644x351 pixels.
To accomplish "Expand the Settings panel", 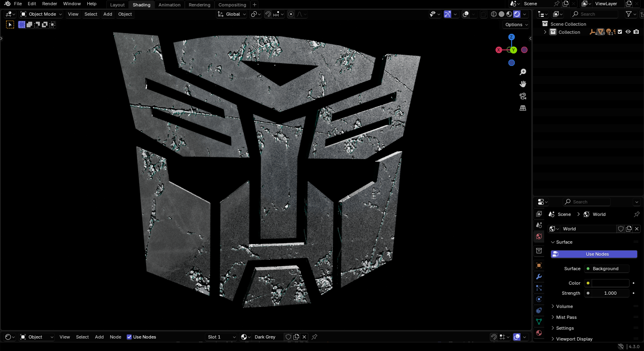I will coord(553,328).
